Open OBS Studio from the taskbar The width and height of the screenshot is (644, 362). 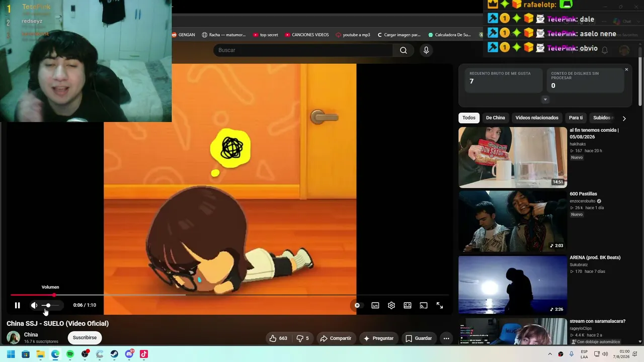click(85, 354)
